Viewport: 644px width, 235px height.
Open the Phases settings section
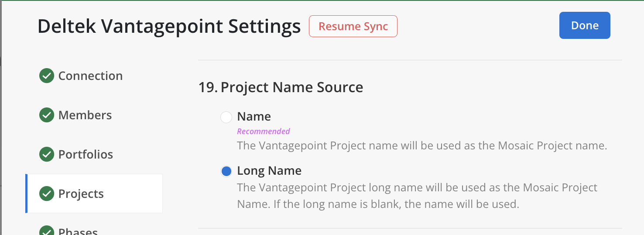78,231
